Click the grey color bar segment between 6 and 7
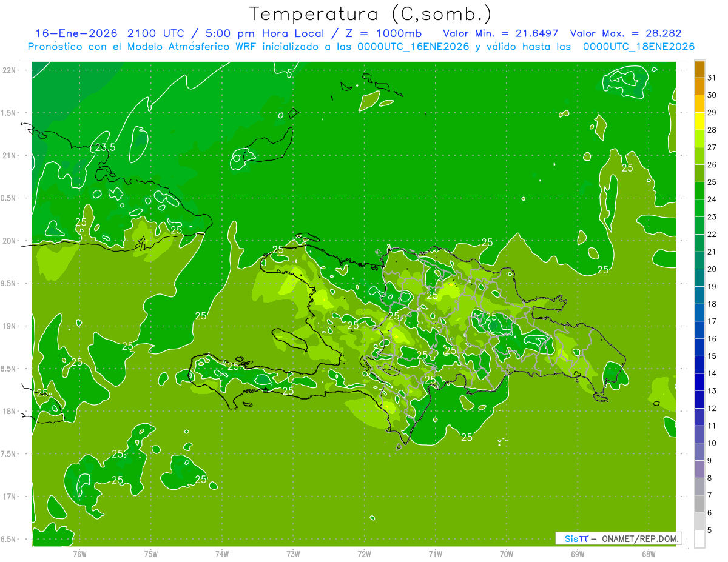Viewport: 728px width, 562px height. click(699, 504)
